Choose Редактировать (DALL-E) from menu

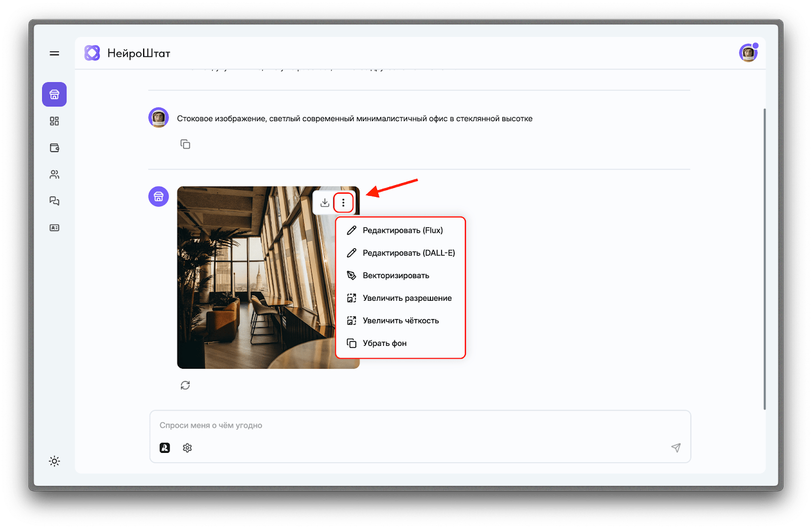pos(400,253)
